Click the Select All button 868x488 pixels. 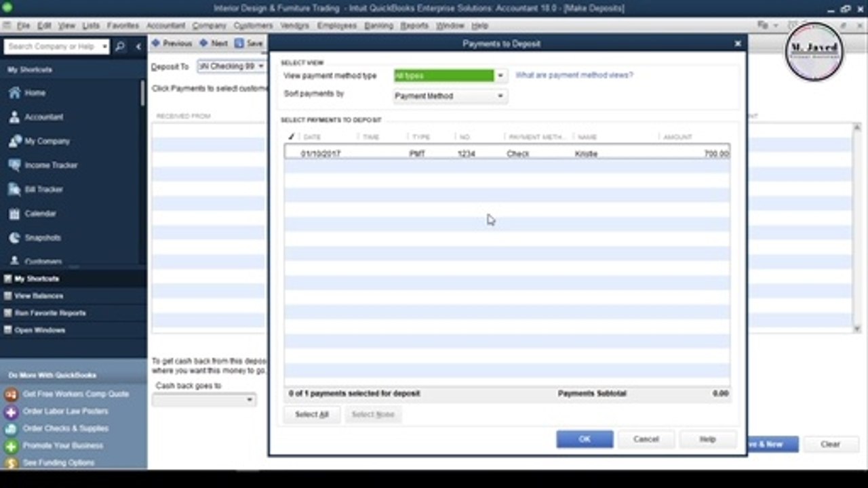312,414
